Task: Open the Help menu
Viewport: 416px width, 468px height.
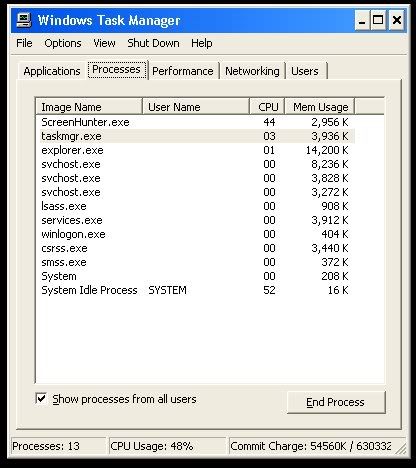Action: [202, 43]
